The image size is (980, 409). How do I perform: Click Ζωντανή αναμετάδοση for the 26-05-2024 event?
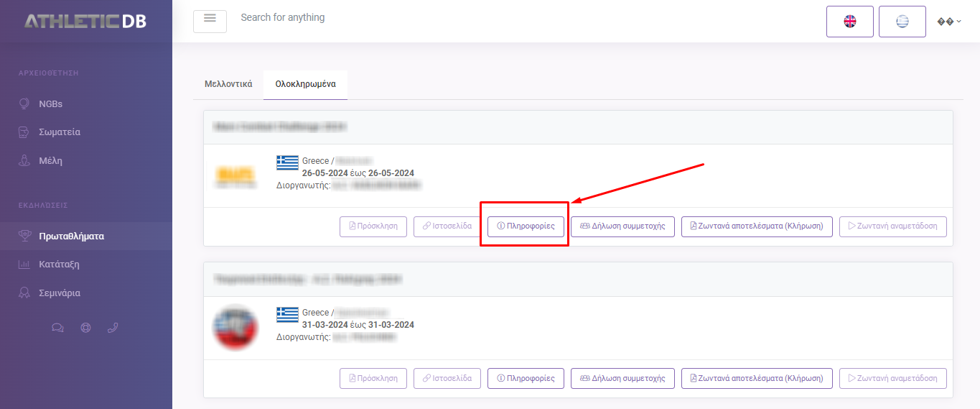[x=893, y=226]
